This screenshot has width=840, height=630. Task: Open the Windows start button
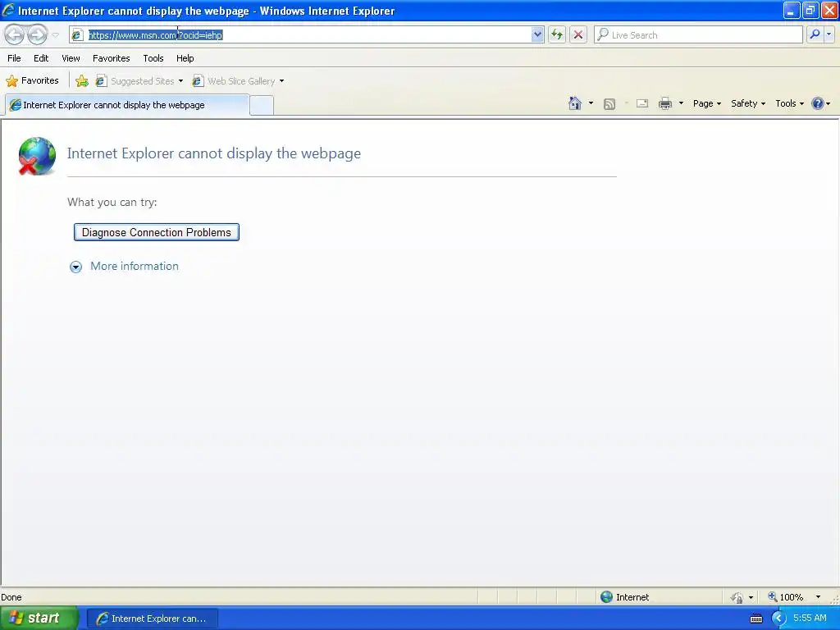[38, 619]
